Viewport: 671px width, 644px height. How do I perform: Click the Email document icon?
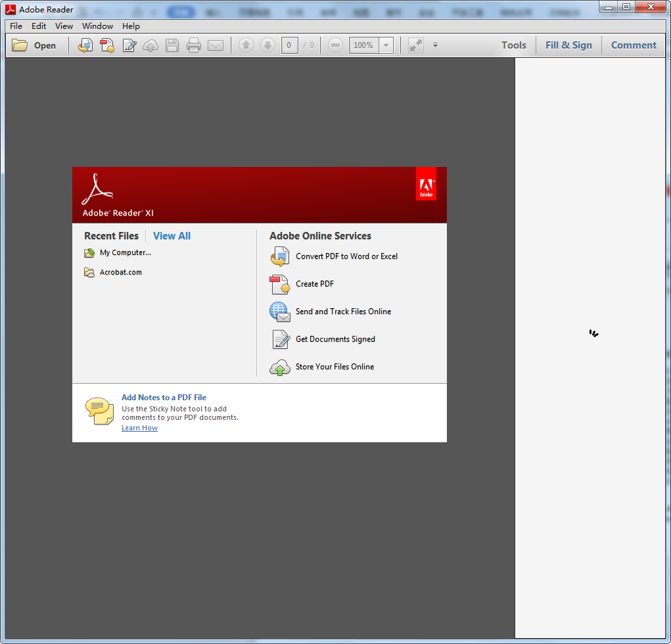pos(216,45)
